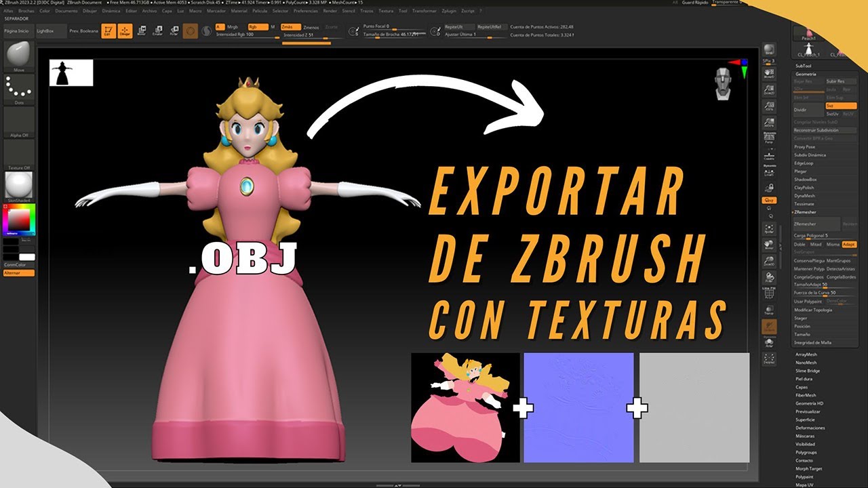
Task: Click the Dividir button
Action: [x=808, y=110]
